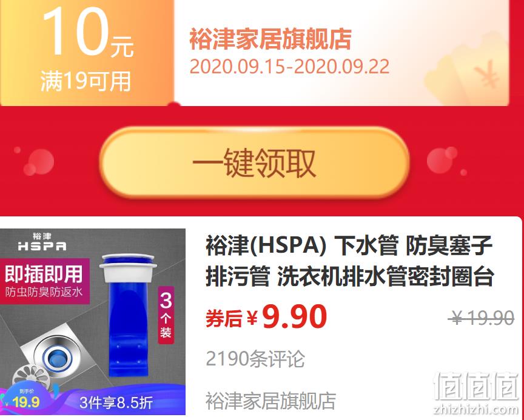Click the 一键领取 coupon button
The height and width of the screenshot is (420, 524).
[x=254, y=163]
